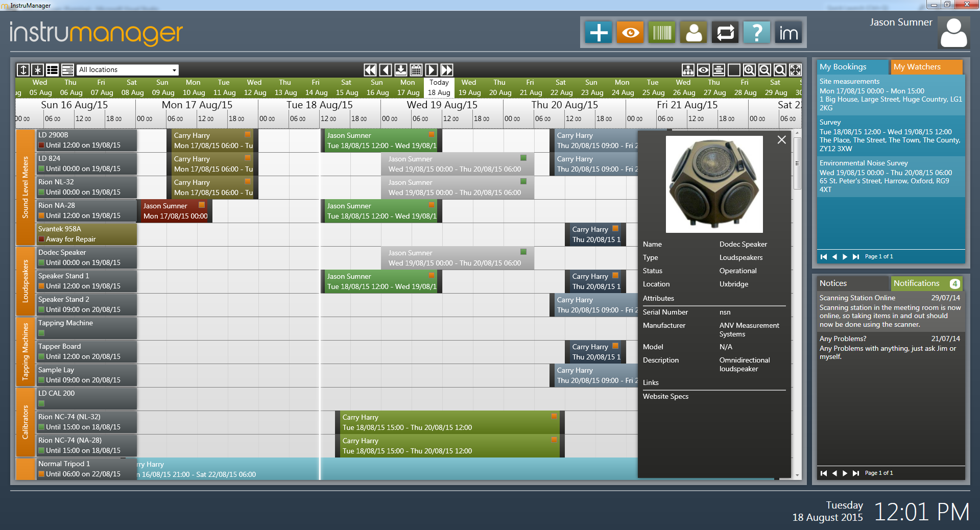980x530 pixels.
Task: Open help with the question mark icon
Action: coord(757,33)
